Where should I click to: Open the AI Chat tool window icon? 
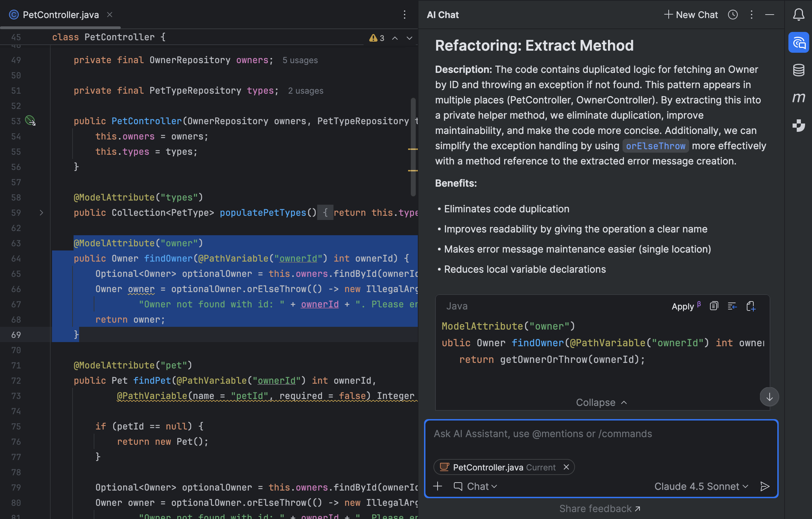click(799, 42)
